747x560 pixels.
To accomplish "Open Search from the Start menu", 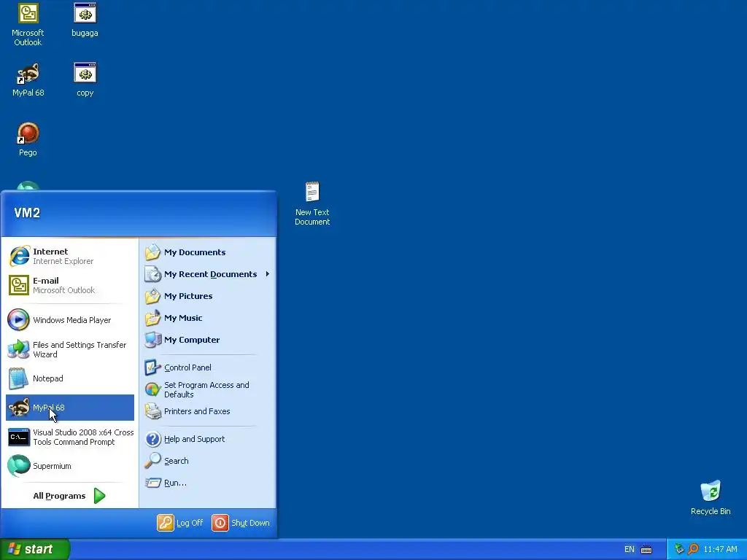I will point(206,461).
